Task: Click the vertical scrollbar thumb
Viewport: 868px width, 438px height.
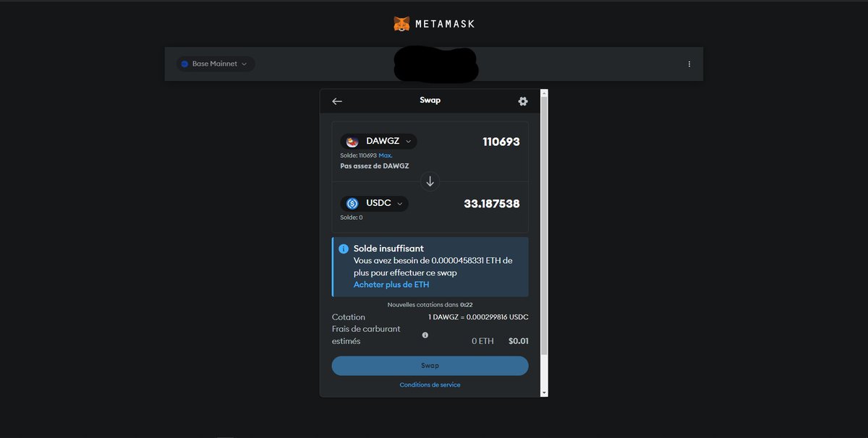Action: coord(544,226)
